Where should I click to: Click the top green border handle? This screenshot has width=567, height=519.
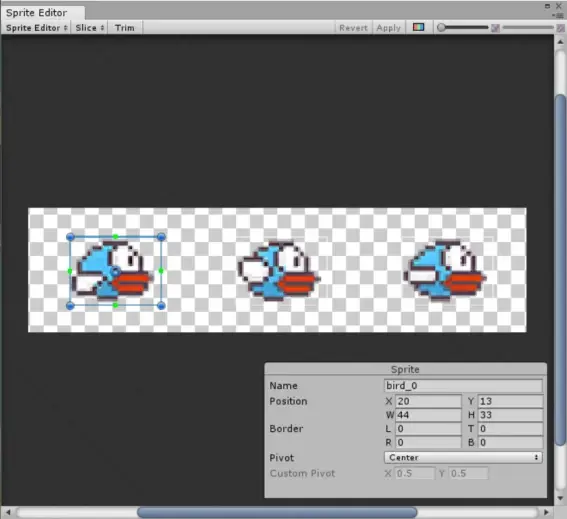click(x=115, y=237)
